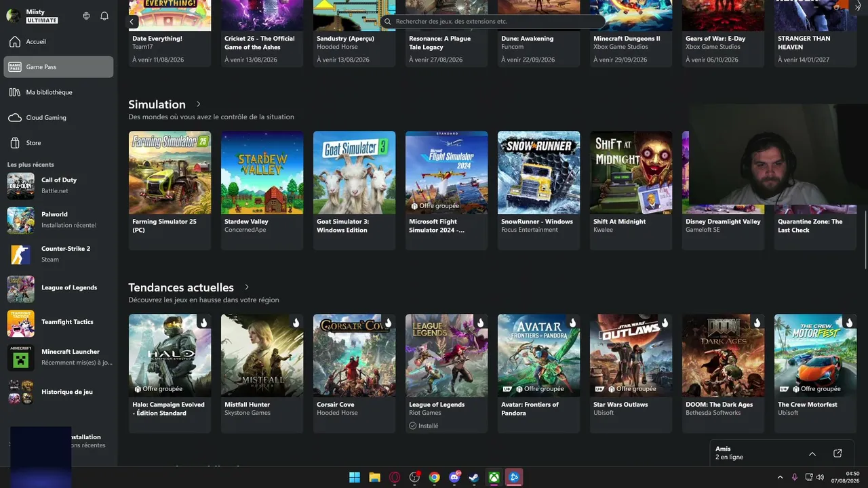Open The Crew Motorfest cover
Viewport: 868px width, 488px height.
tap(815, 355)
